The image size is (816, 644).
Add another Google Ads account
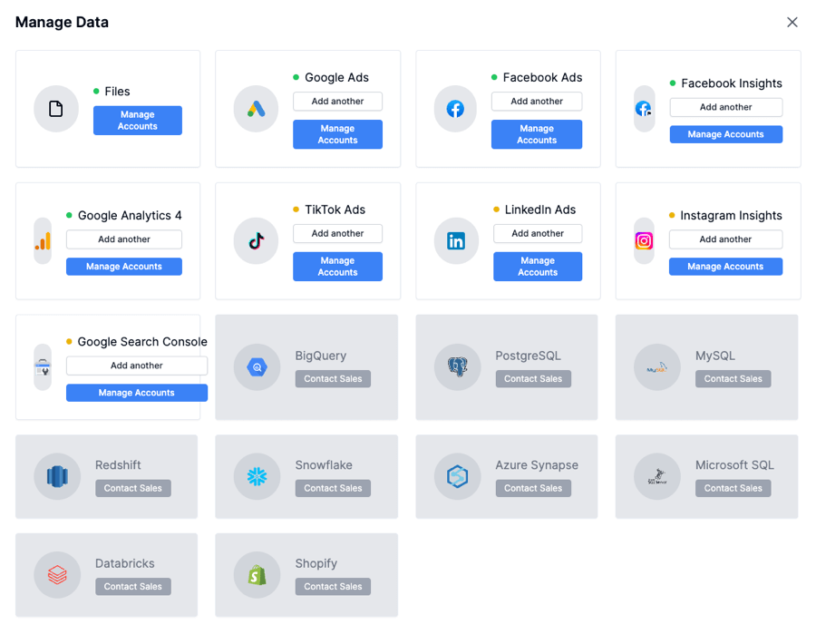click(337, 102)
